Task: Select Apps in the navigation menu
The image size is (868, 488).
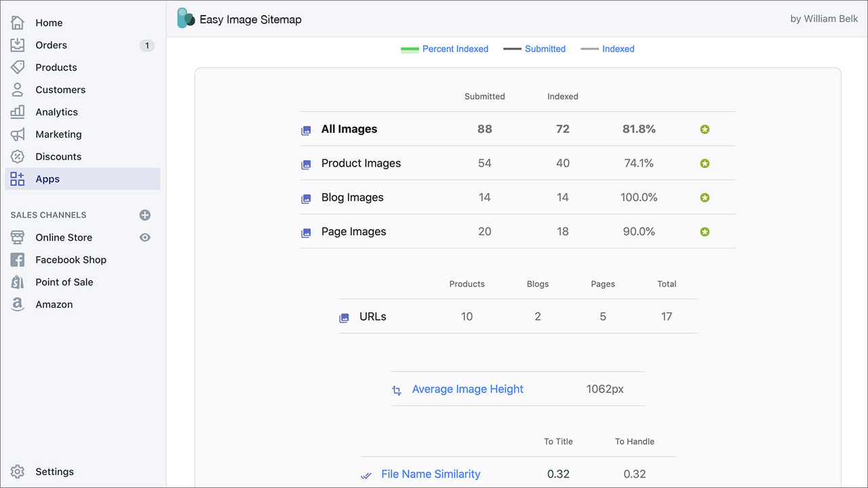Action: [47, 178]
